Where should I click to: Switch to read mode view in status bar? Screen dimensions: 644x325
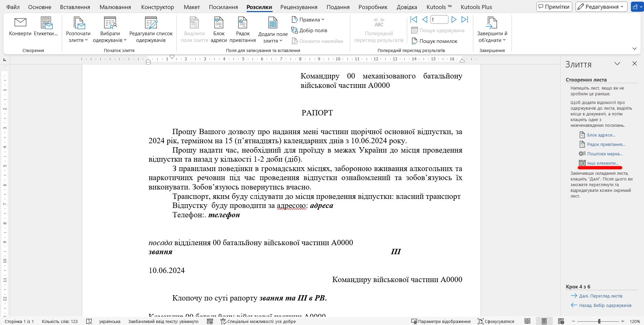527,321
